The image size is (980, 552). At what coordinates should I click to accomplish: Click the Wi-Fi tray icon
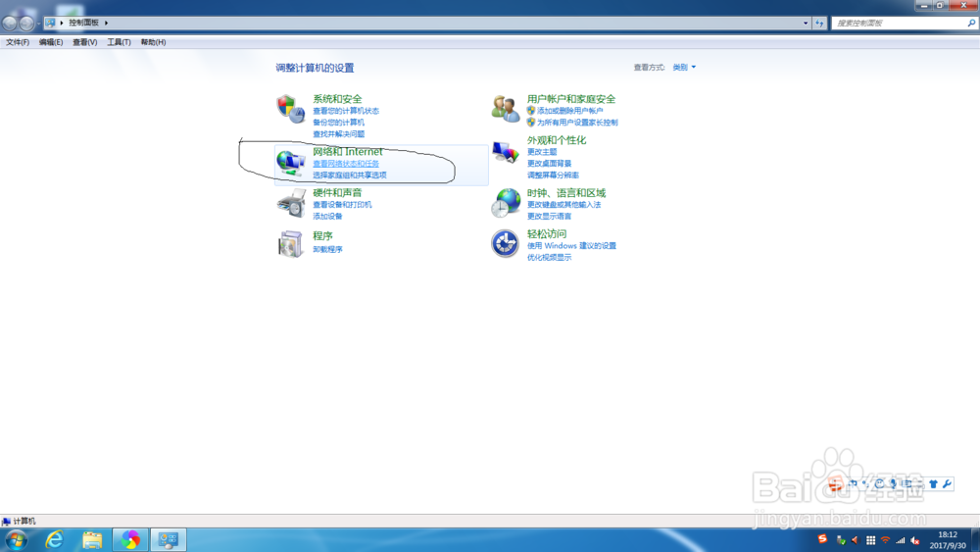pyautogui.click(x=885, y=540)
